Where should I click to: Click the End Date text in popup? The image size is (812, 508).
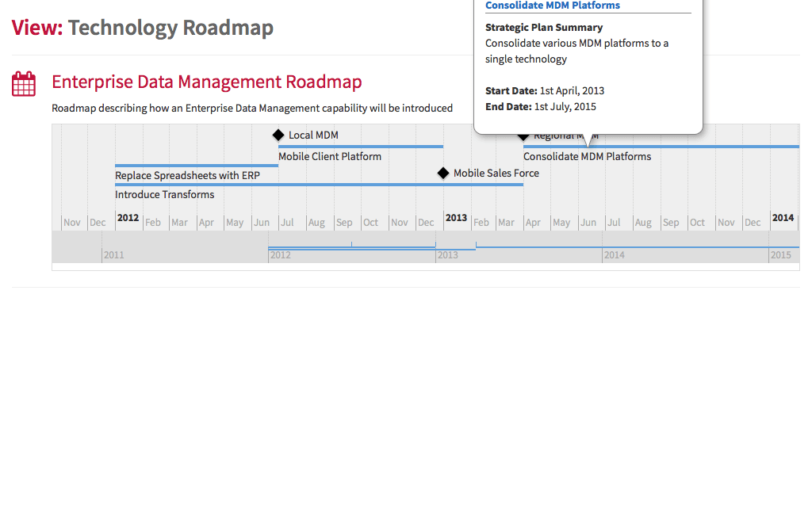pos(541,106)
